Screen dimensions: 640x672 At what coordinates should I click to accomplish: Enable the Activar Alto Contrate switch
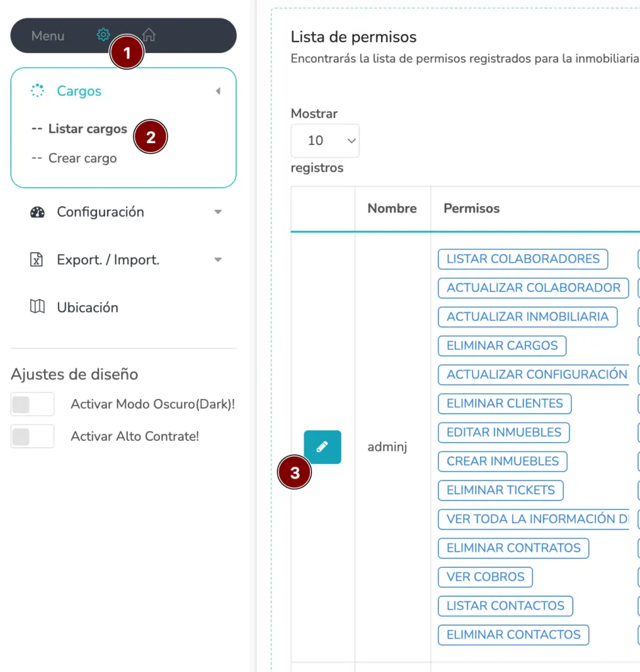point(33,436)
